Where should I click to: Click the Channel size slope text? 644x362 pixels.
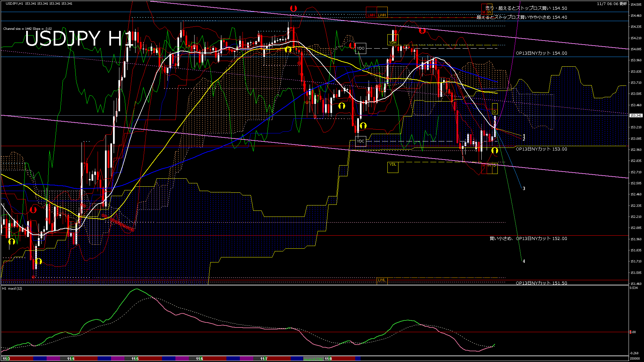coord(28,29)
